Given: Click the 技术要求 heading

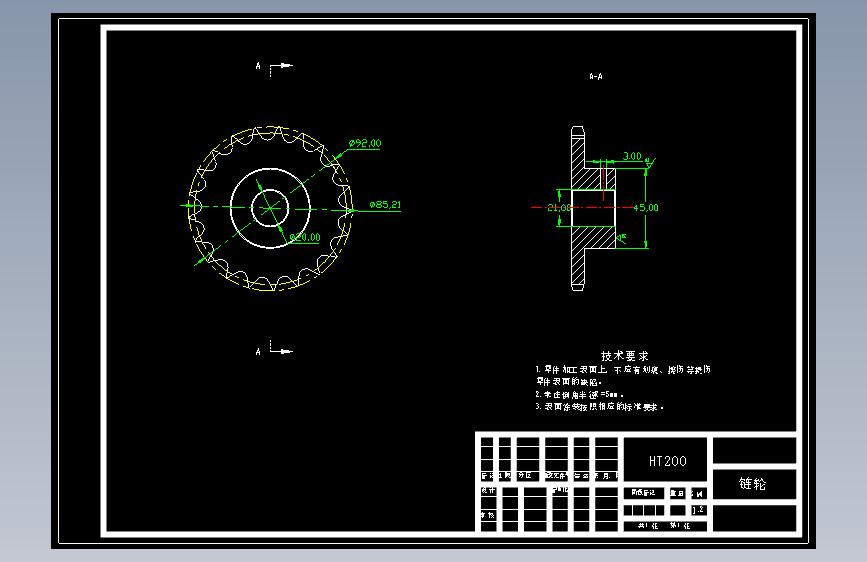Looking at the screenshot, I should [x=625, y=356].
